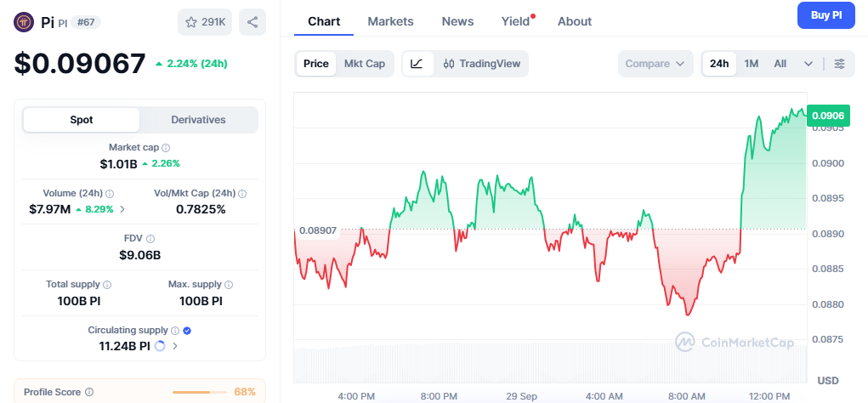The image size is (868, 403).
Task: Click the #67 rank badge
Action: pyautogui.click(x=86, y=22)
